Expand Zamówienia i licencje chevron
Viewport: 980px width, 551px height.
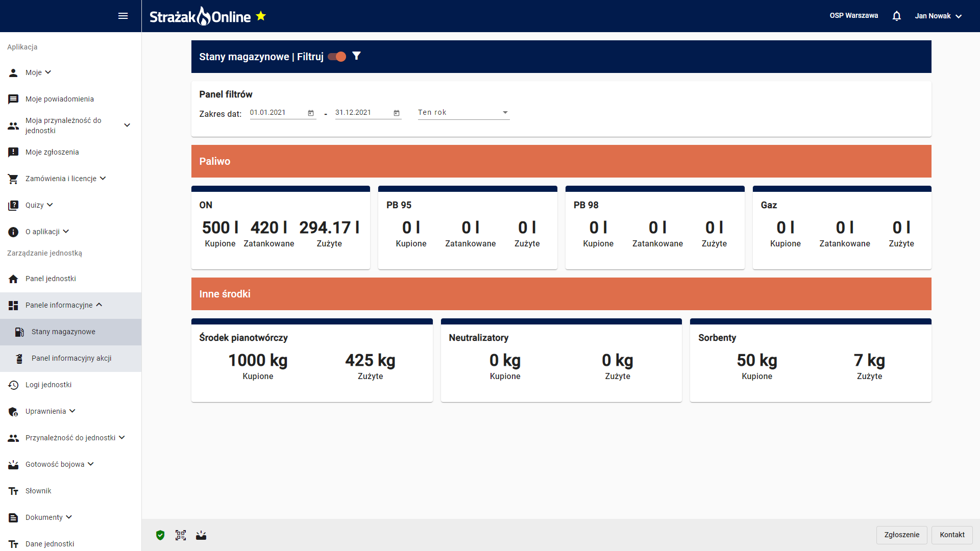click(x=103, y=179)
